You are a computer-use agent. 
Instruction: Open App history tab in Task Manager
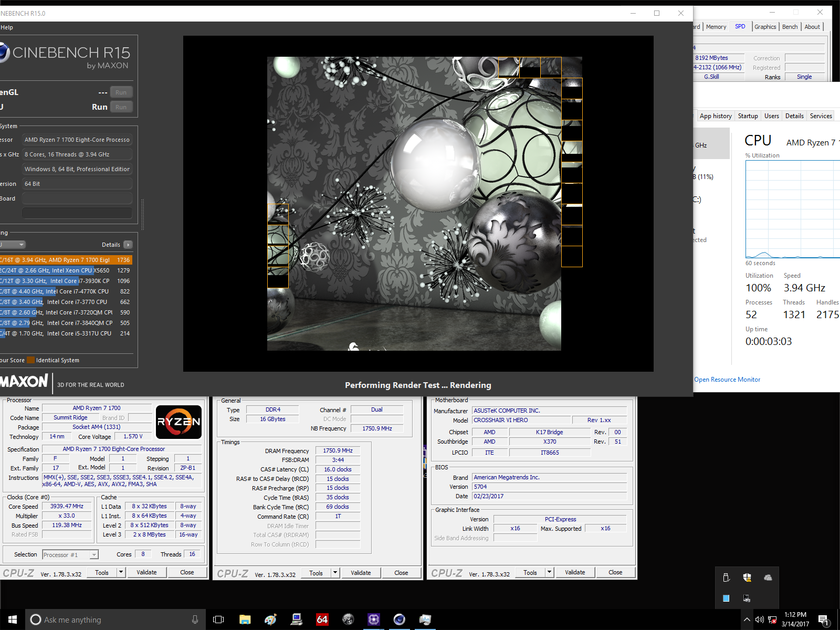(716, 116)
